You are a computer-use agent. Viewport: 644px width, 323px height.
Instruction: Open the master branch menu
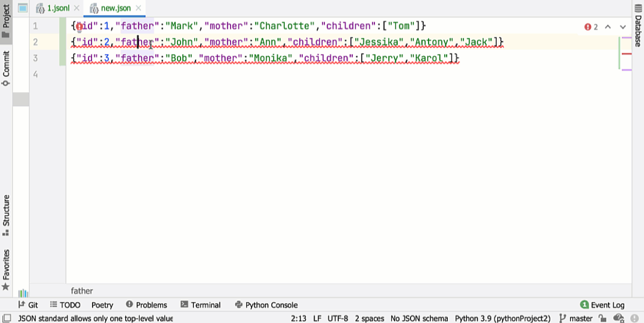576,318
